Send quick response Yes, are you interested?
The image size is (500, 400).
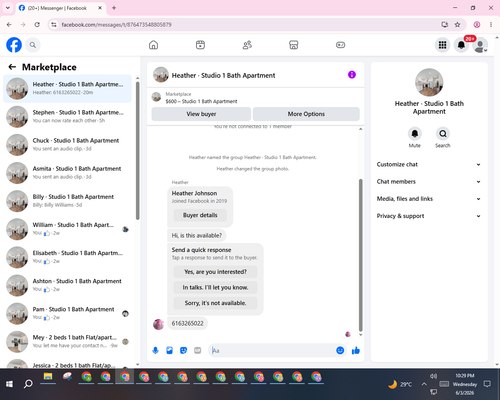coord(215,272)
